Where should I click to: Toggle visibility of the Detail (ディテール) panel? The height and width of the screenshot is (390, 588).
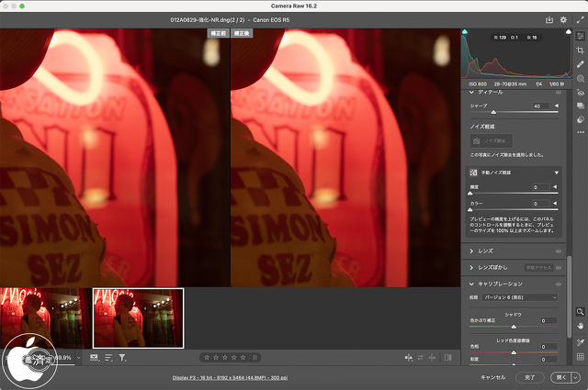tap(558, 93)
